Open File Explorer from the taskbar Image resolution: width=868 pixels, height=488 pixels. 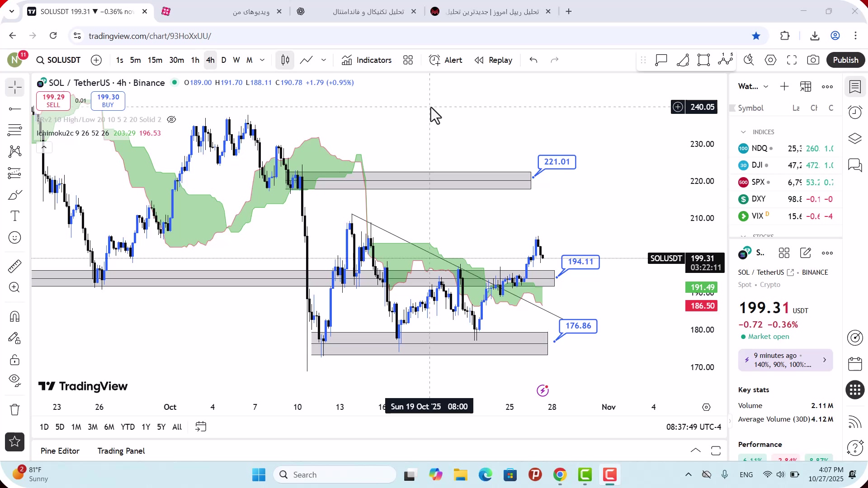pyautogui.click(x=460, y=475)
